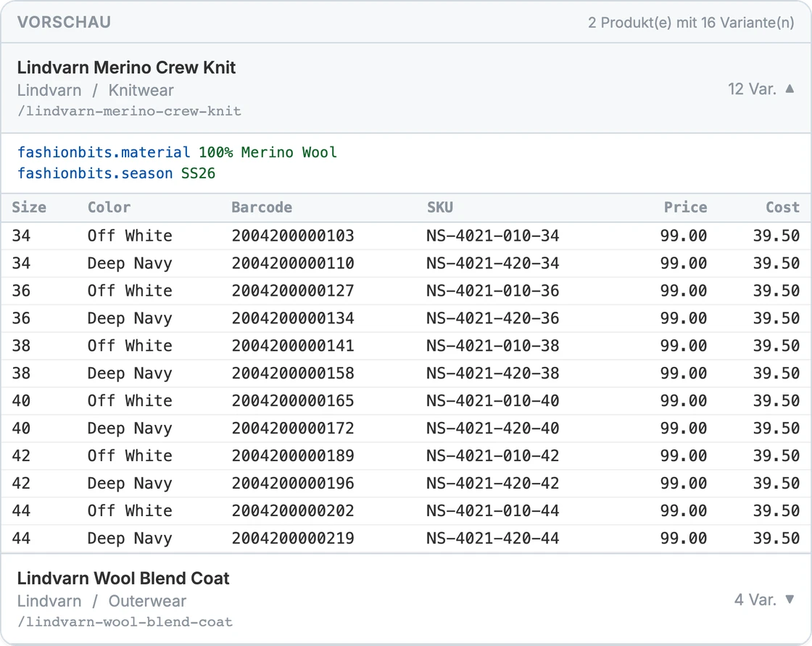The height and width of the screenshot is (646, 812).
Task: Click the Lindvarn Wool Blend Coat title
Action: (123, 578)
